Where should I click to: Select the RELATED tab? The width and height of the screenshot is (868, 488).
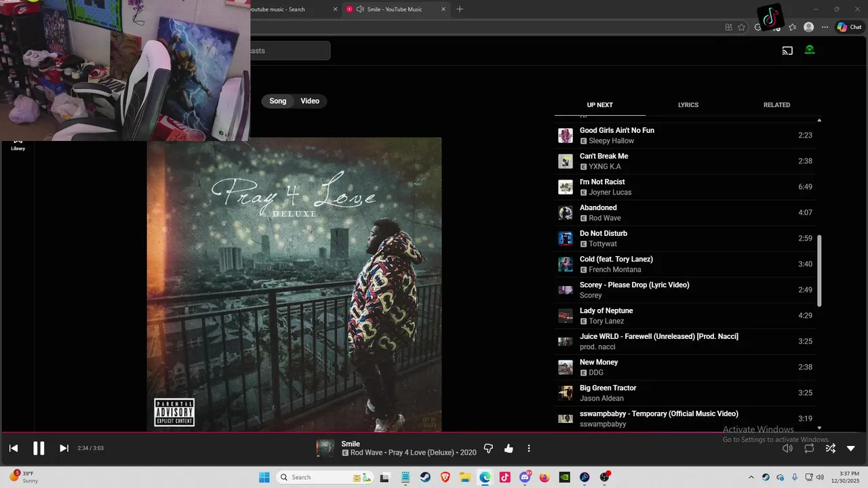tap(776, 105)
